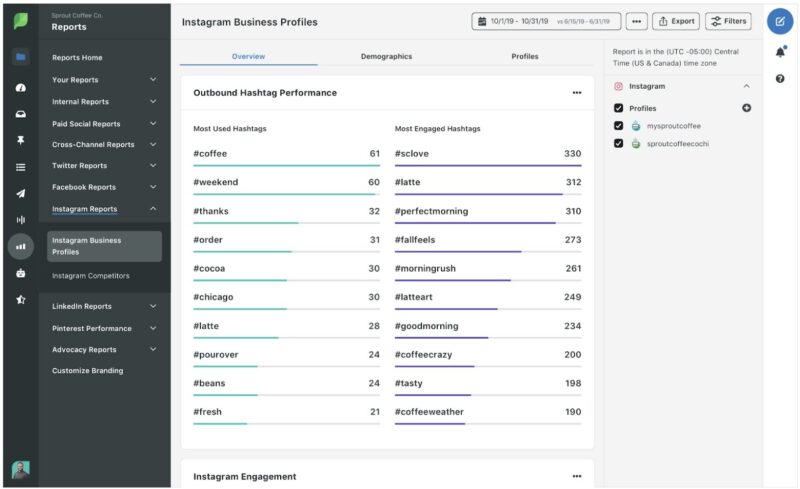Image resolution: width=800 pixels, height=489 pixels.
Task: Click the sproutcoffeecochi profile avatar
Action: pyautogui.click(x=636, y=143)
